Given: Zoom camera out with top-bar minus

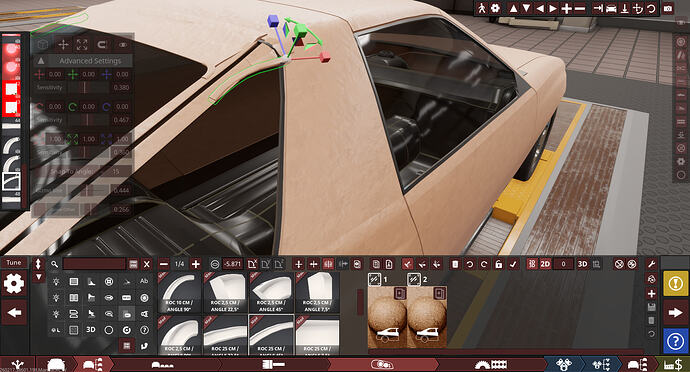Looking at the screenshot, I should (580, 8).
